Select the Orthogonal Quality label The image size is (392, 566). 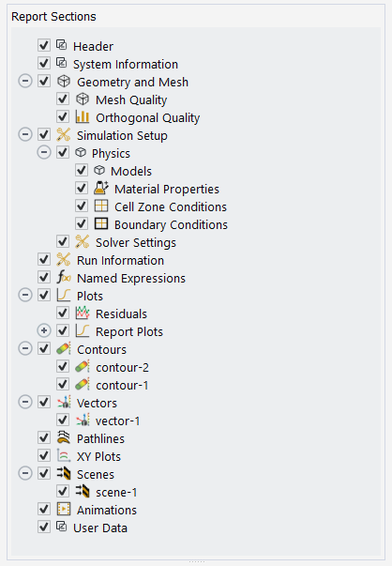147,117
